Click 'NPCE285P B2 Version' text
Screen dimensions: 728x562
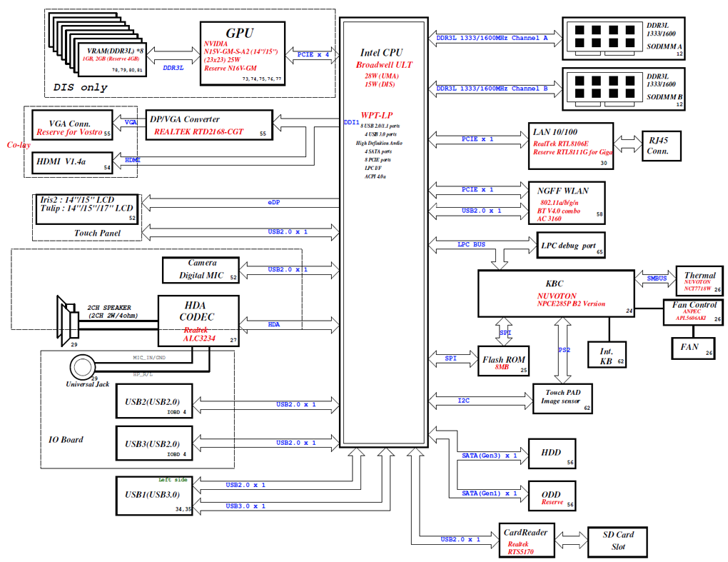571,303
